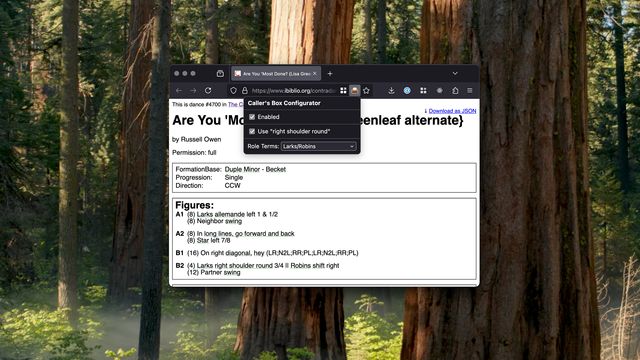Click 'Duple Minor - Becket' formation value

pos(255,169)
